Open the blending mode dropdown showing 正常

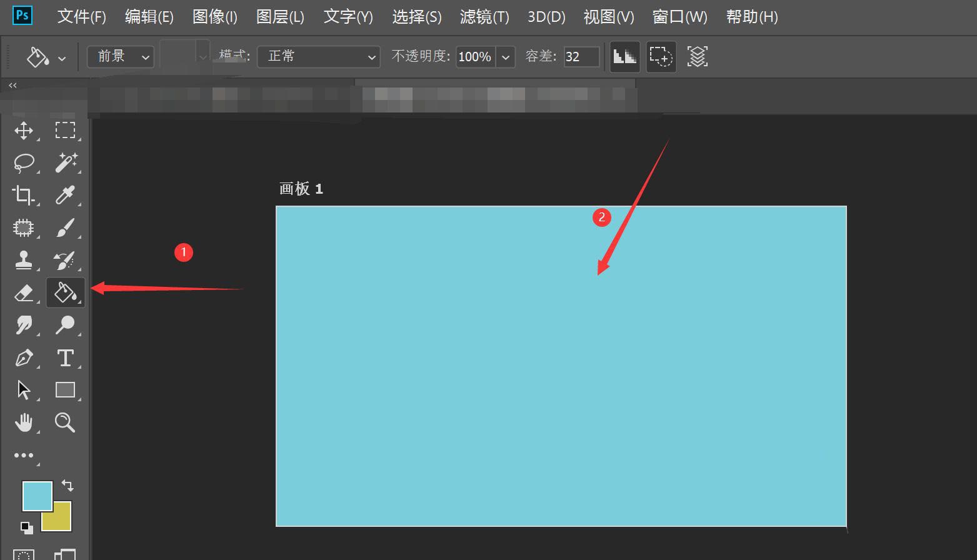pos(319,57)
